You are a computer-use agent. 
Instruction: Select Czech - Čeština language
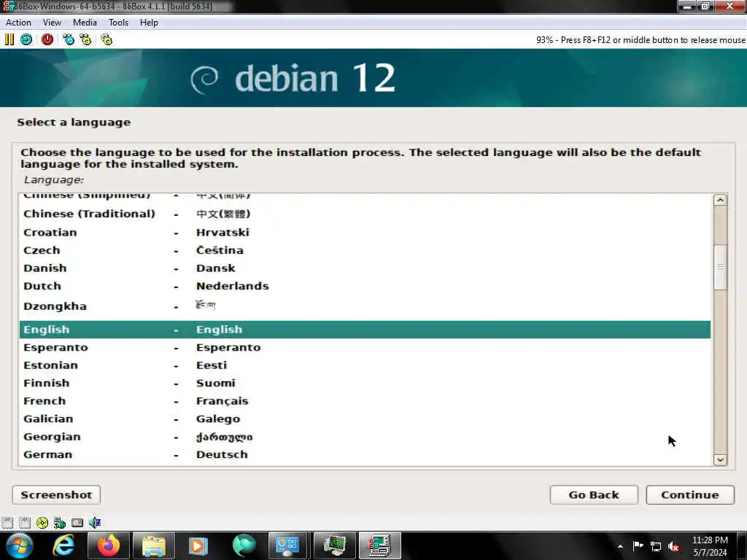click(365, 250)
